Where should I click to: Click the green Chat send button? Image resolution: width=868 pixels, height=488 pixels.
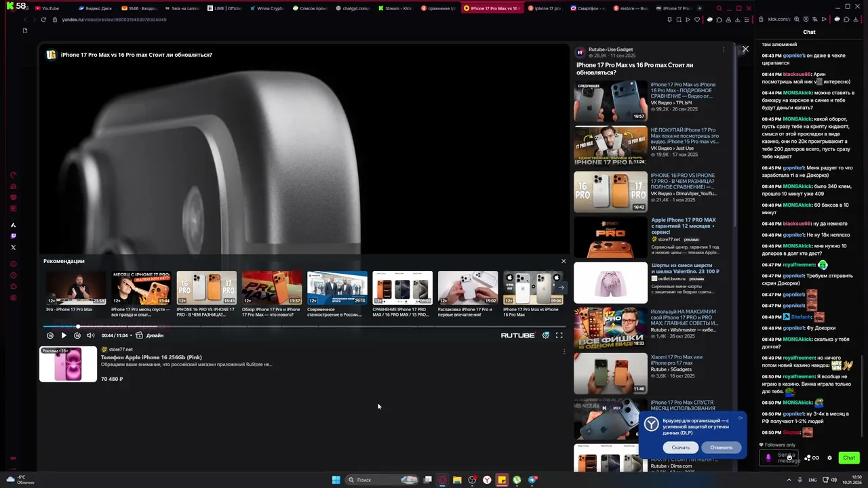(849, 457)
